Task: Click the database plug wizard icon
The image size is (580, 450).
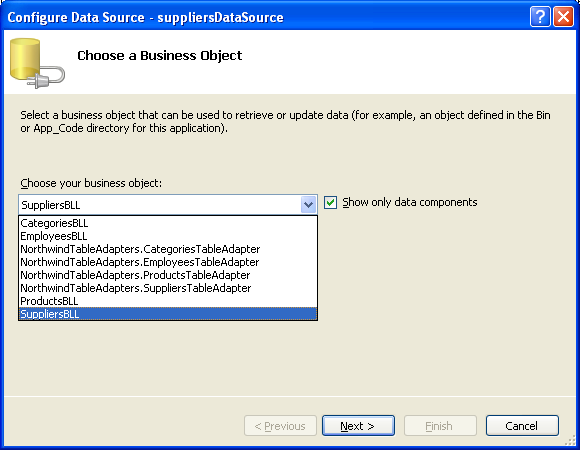Action: [x=37, y=63]
